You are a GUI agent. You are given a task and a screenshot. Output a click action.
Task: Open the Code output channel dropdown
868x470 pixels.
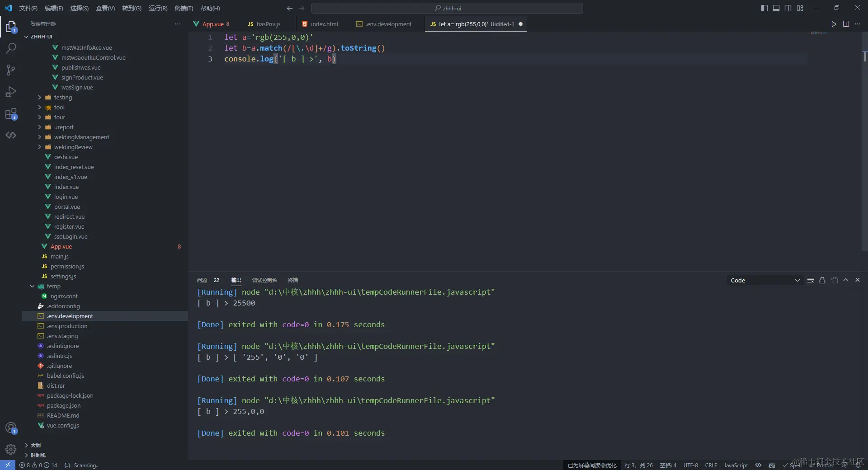(764, 280)
